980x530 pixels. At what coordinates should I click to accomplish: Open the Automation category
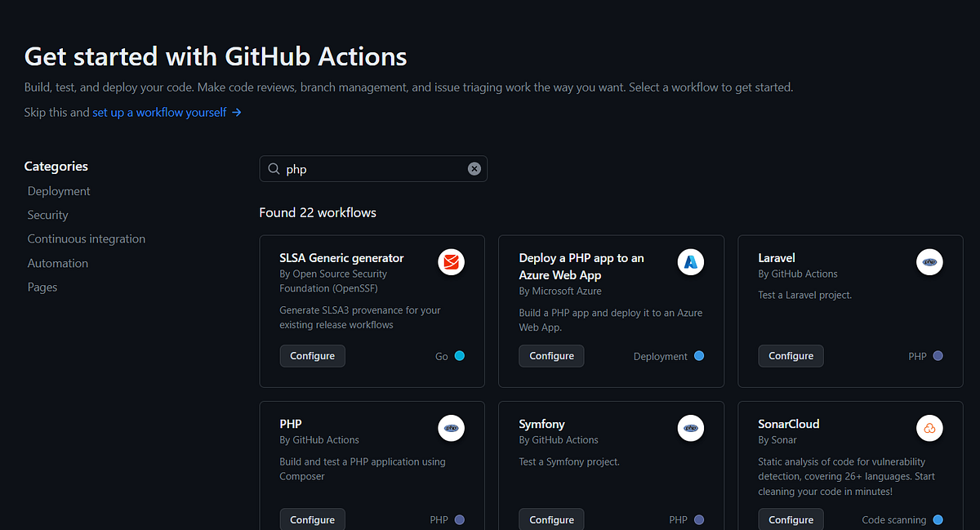click(57, 263)
